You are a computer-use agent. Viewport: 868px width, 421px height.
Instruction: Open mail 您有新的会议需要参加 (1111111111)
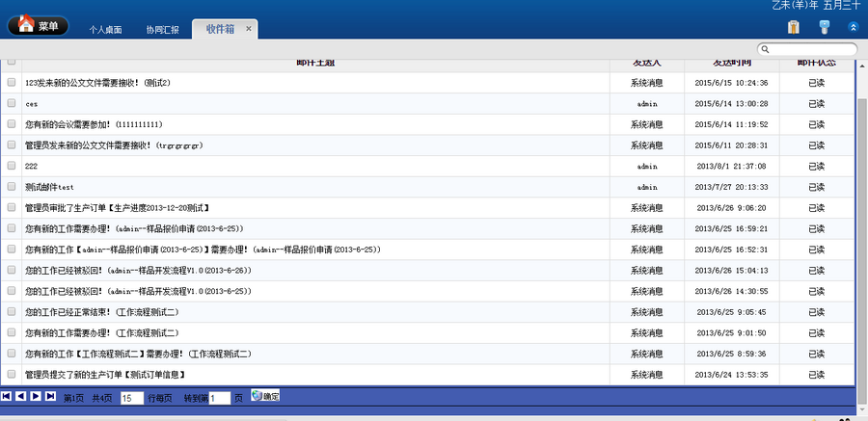(95, 124)
